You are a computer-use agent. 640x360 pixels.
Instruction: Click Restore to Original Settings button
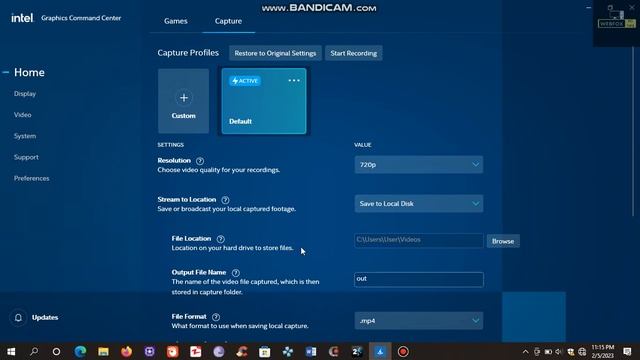click(x=275, y=53)
